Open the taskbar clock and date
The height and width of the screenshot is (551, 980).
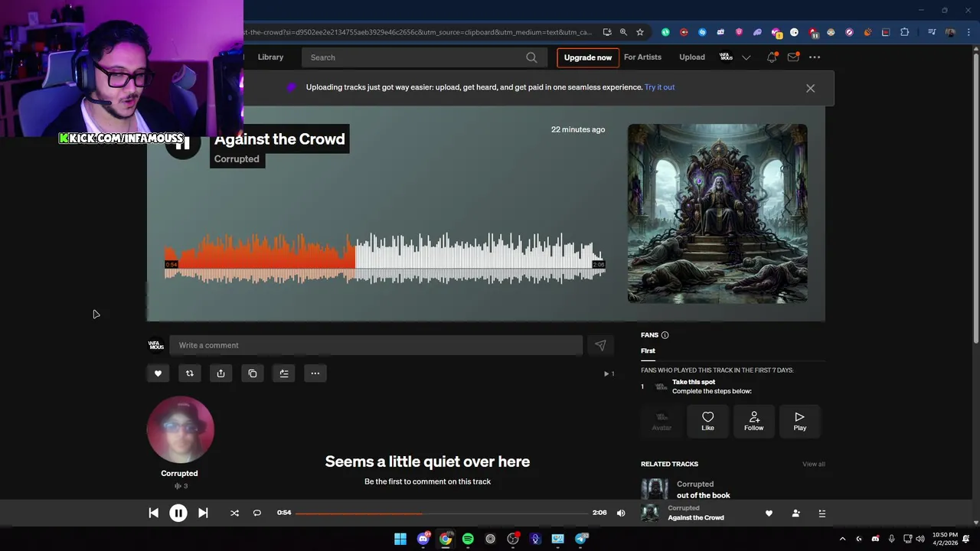(945, 539)
